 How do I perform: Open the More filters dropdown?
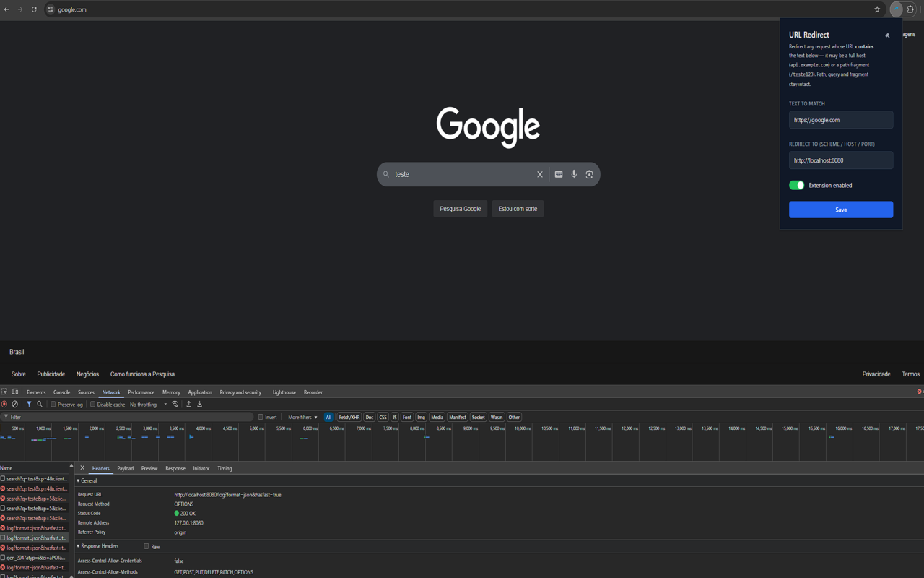[x=302, y=418]
